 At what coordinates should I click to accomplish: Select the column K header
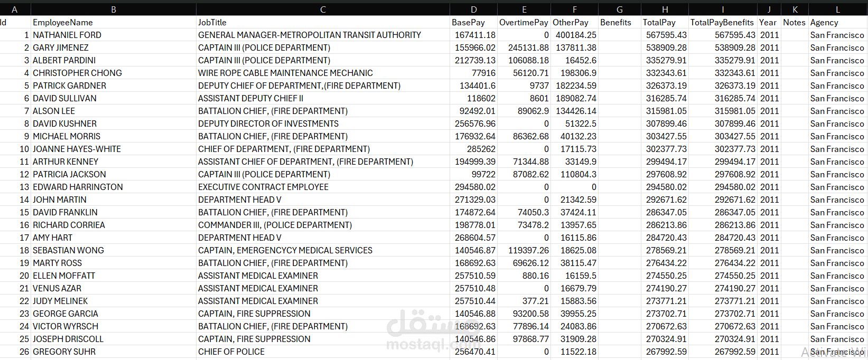click(x=795, y=10)
